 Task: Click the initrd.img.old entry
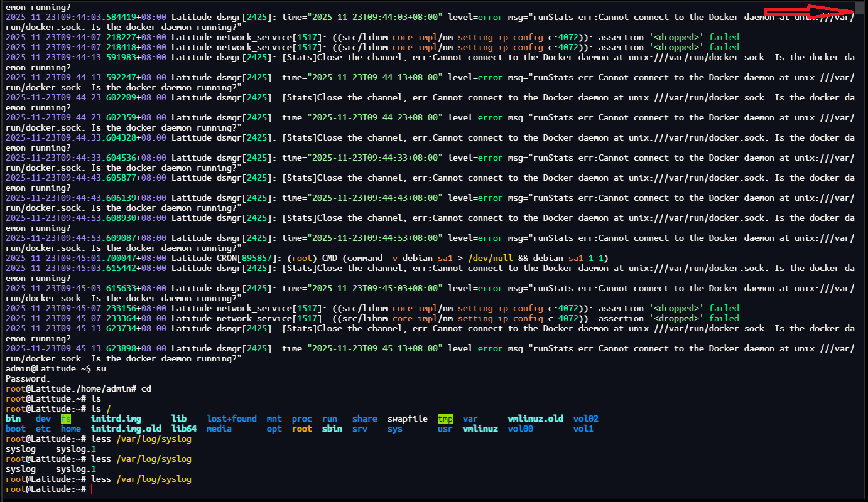(x=126, y=429)
